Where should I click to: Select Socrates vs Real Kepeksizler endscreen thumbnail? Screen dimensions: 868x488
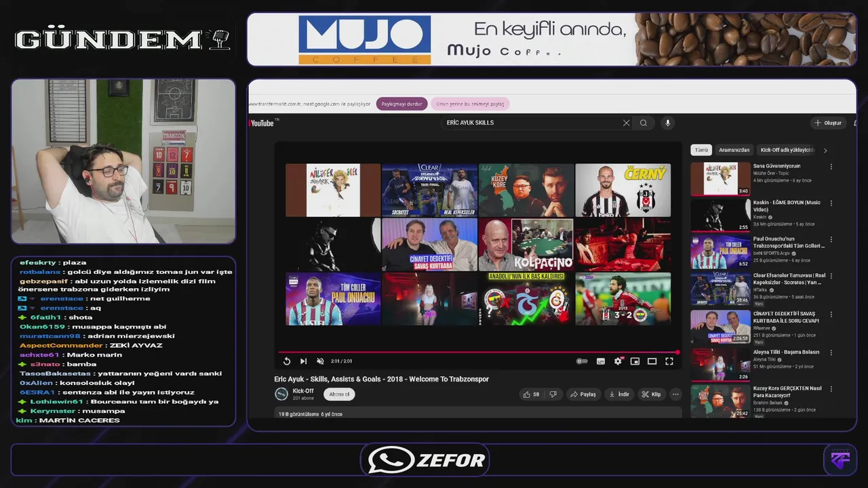tap(429, 190)
